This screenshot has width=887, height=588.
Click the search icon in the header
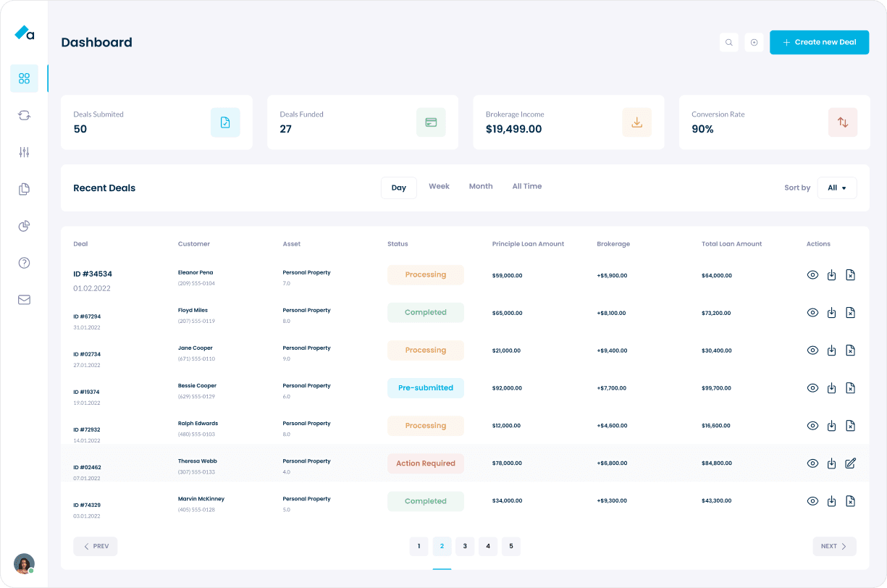(x=729, y=42)
